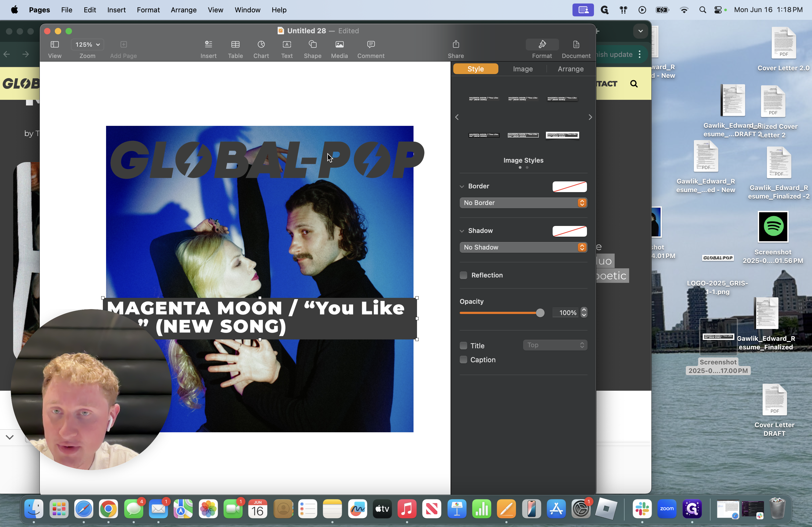Click the GLOBAL-POP logo image in document
The width and height of the screenshot is (812, 527).
click(267, 160)
